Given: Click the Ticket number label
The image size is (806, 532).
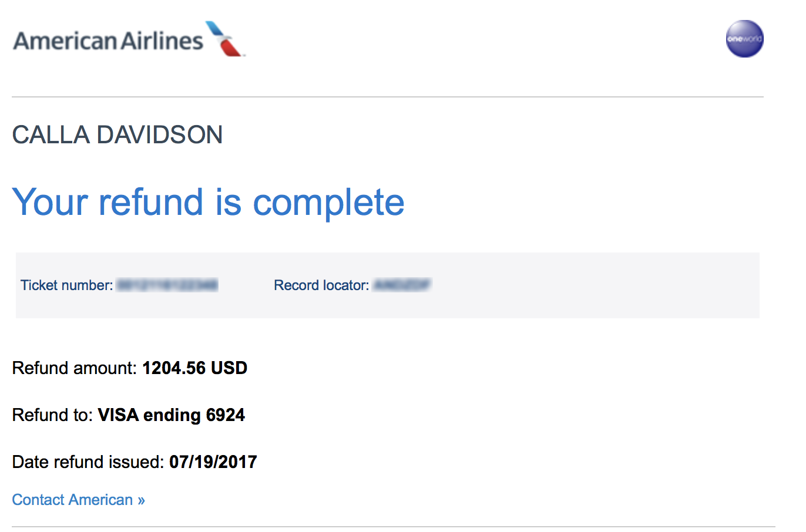Looking at the screenshot, I should coord(66,285).
